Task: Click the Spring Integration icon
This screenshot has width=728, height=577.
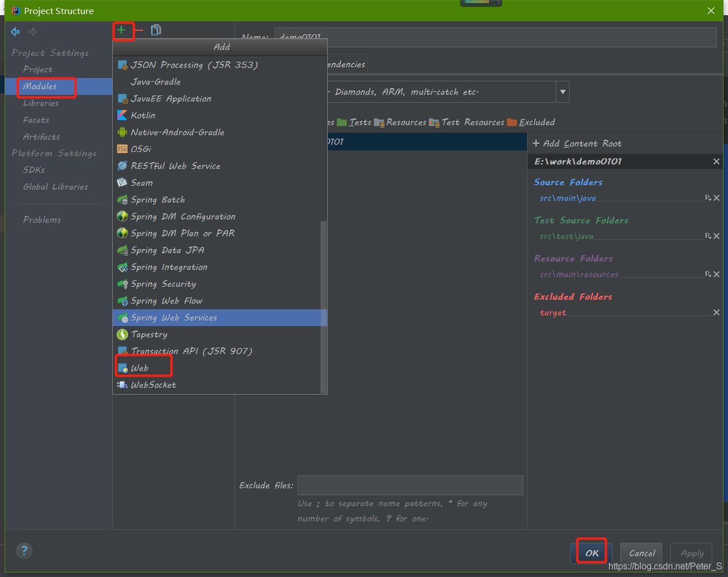Action: click(x=122, y=267)
